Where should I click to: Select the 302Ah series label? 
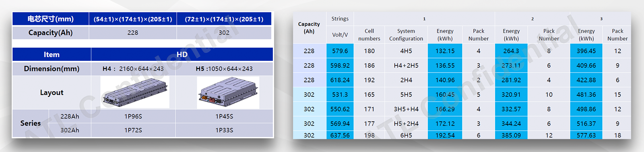coord(70,130)
